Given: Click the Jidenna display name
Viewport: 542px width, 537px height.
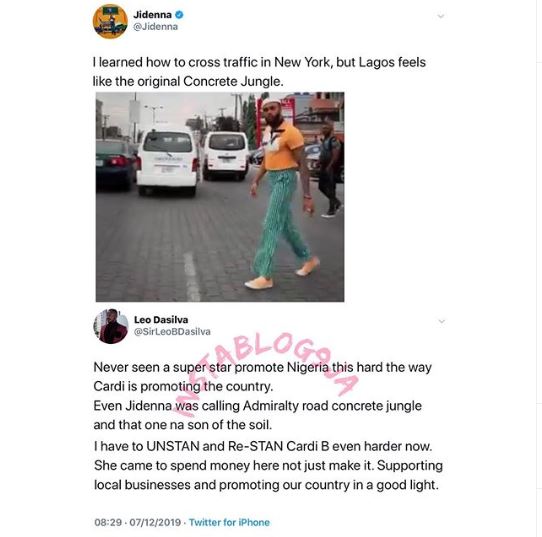Looking at the screenshot, I should [152, 15].
